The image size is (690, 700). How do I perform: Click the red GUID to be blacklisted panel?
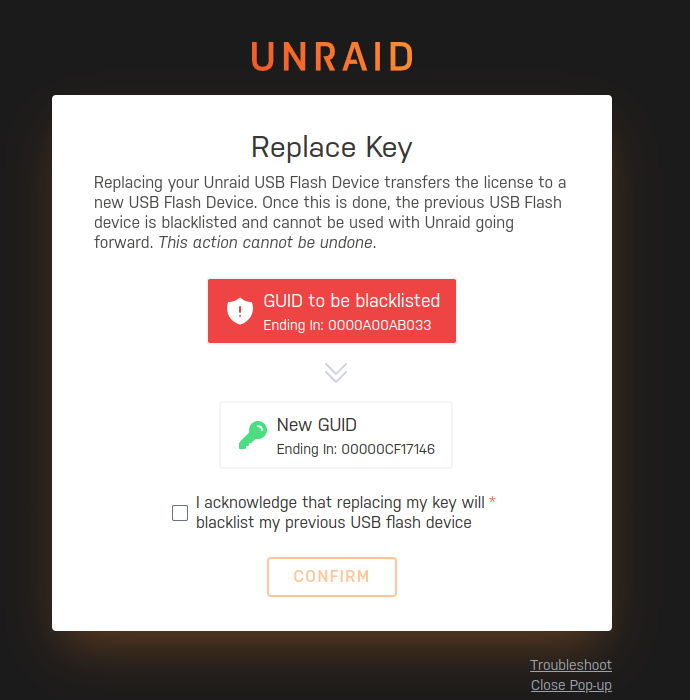click(332, 311)
